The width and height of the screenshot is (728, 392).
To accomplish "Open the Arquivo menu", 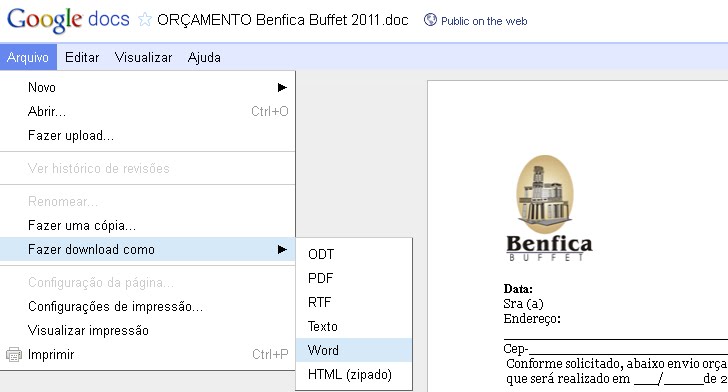I will click(x=28, y=57).
